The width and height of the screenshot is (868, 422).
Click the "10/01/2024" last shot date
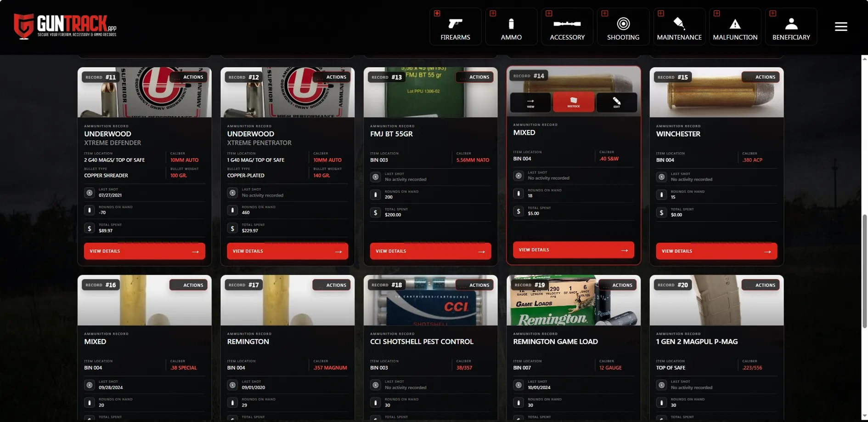click(539, 388)
